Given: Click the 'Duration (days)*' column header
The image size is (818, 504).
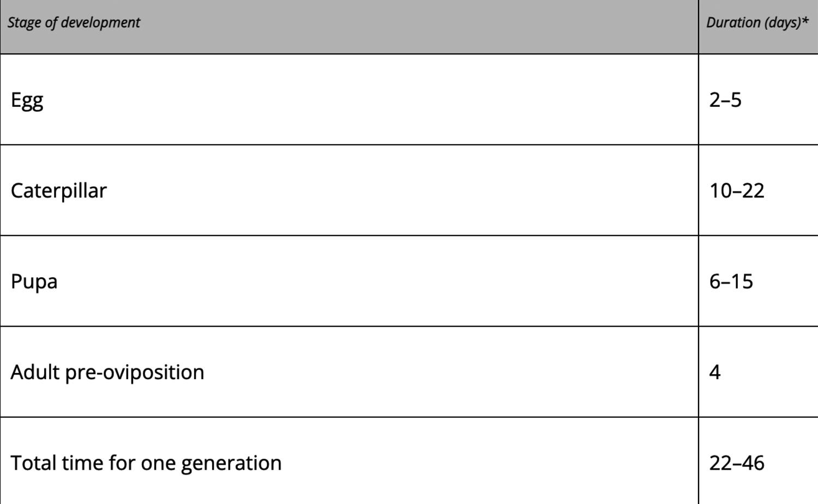Looking at the screenshot, I should click(759, 26).
